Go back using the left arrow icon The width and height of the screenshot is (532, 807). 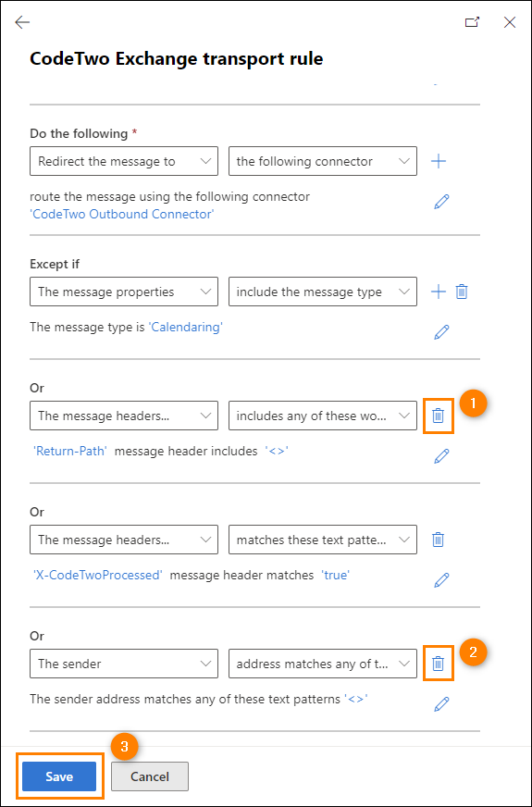22,22
